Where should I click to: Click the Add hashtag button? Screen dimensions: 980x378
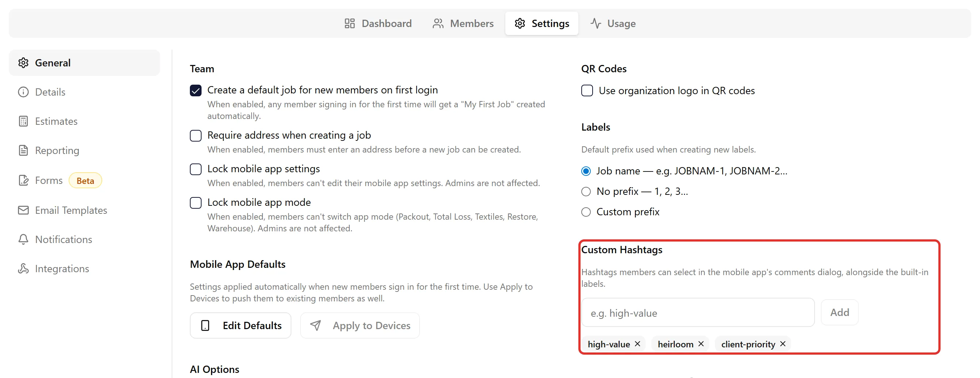click(x=840, y=313)
